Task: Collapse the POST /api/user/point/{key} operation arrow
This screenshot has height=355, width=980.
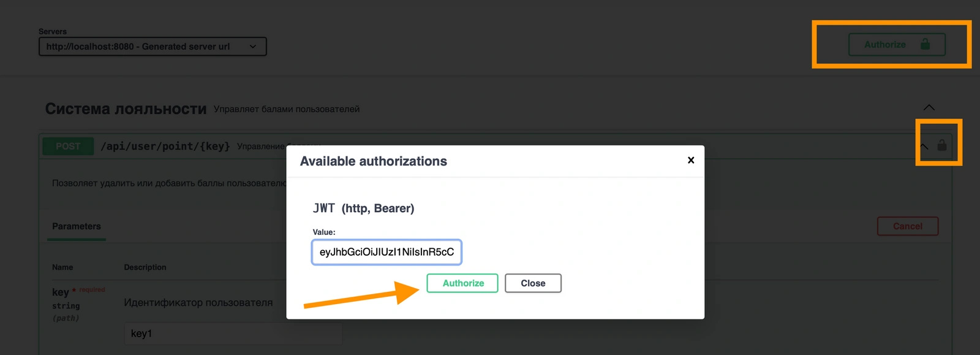Action: 924,146
